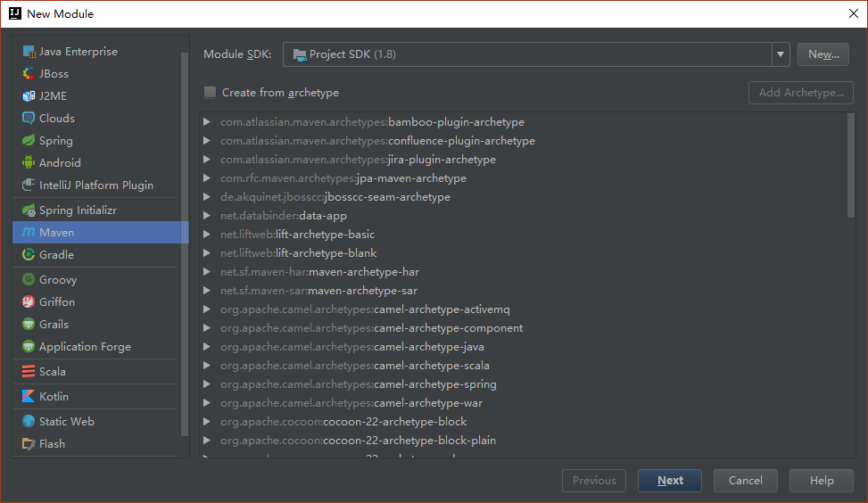Viewport: 868px width, 503px height.
Task: Select camel-archetype-war row
Action: pos(523,403)
